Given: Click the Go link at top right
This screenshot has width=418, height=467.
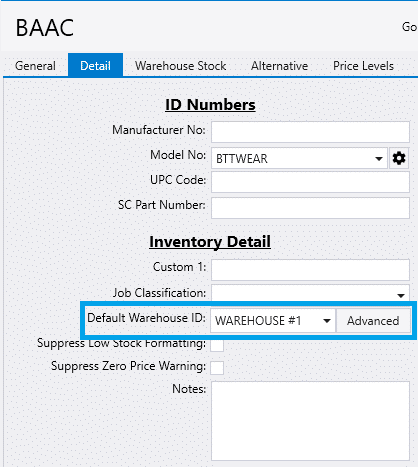Looking at the screenshot, I should click(409, 27).
